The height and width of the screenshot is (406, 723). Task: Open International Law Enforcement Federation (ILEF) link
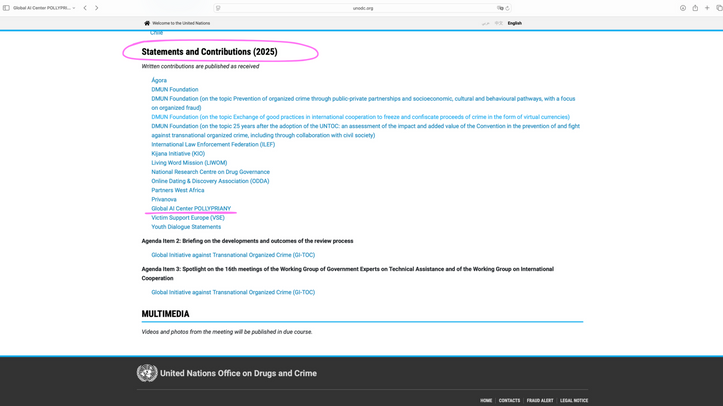pyautogui.click(x=213, y=144)
